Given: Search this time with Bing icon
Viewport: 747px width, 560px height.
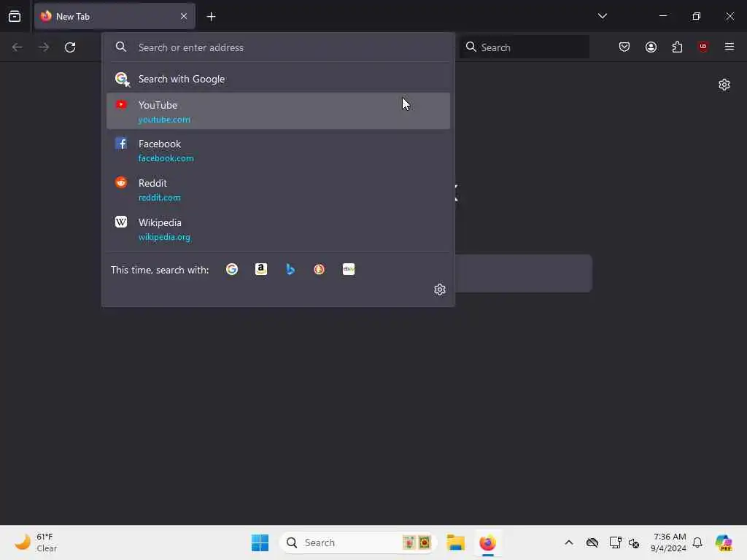Looking at the screenshot, I should [x=290, y=270].
